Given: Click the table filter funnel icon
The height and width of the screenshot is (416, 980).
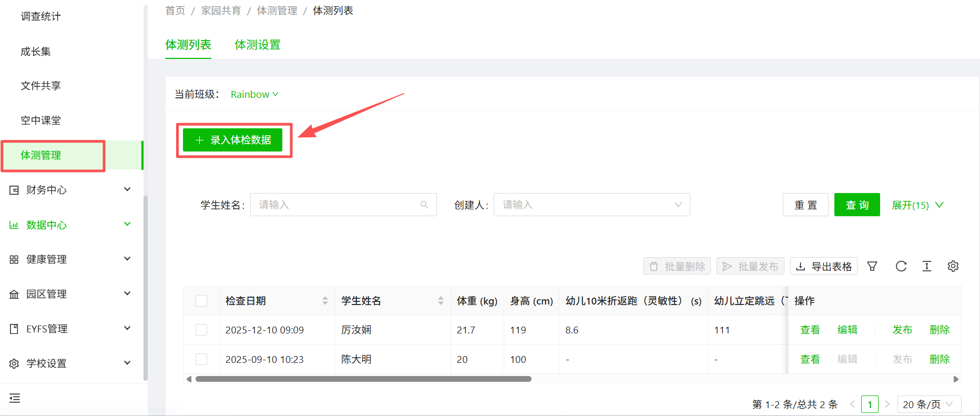Looking at the screenshot, I should 872,266.
